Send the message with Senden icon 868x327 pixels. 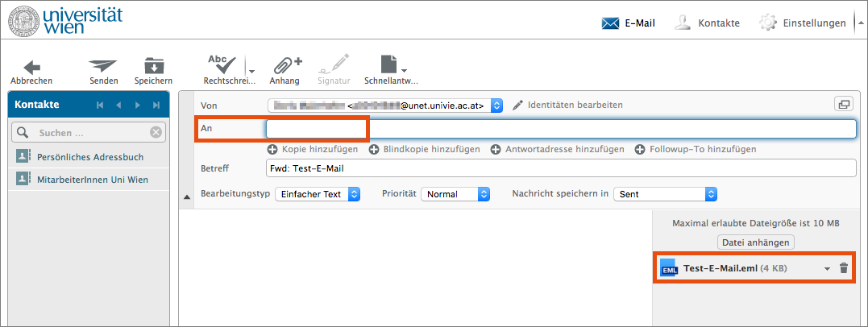click(x=103, y=66)
